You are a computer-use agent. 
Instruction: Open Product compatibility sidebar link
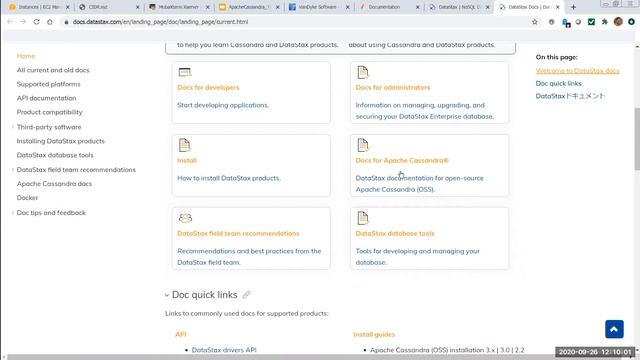(x=49, y=112)
